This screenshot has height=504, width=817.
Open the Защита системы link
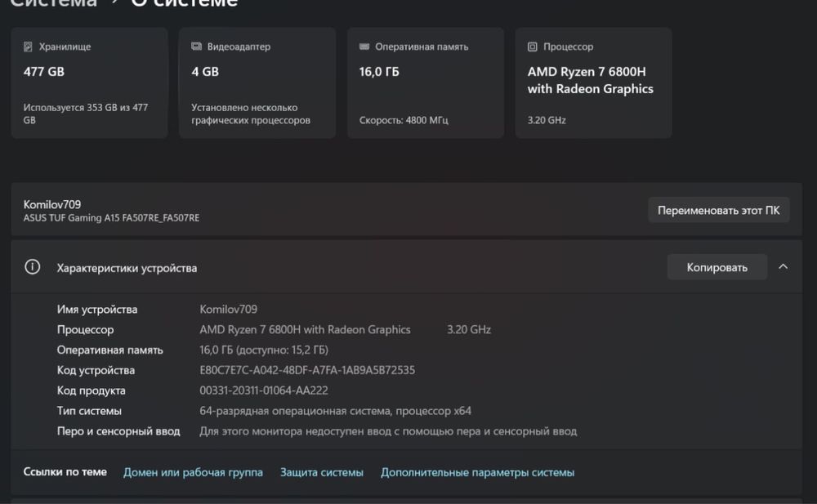pyautogui.click(x=322, y=472)
